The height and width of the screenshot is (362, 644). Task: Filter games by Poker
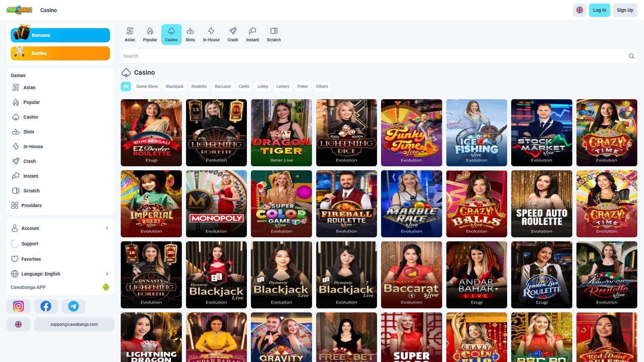point(303,86)
